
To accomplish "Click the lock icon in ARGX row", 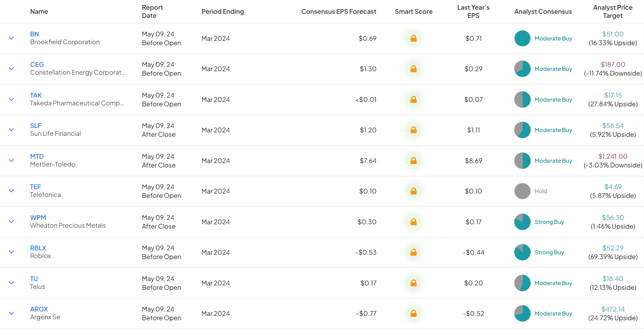I will [x=413, y=313].
